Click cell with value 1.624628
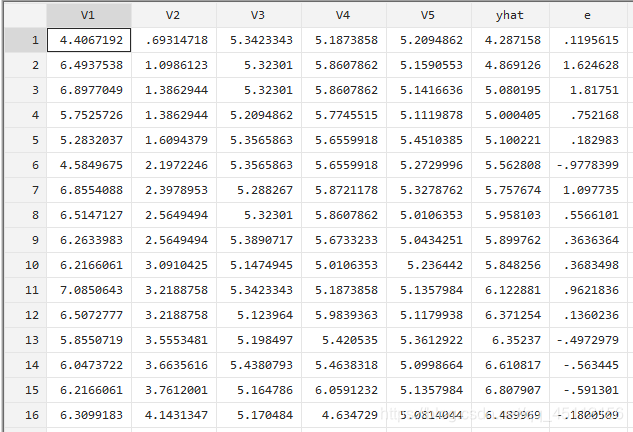This screenshot has width=633, height=432. (x=588, y=65)
